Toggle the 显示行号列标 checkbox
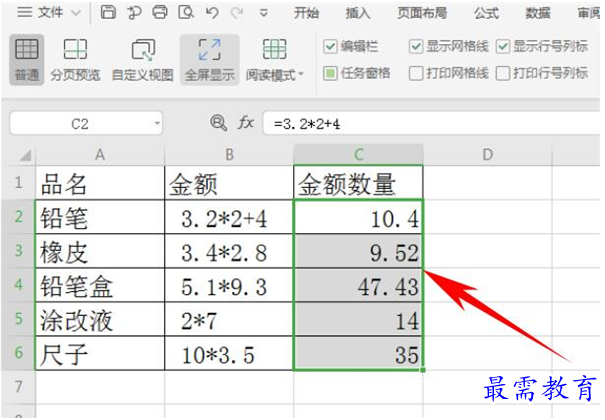Viewport: 605px width, 420px height. pyautogui.click(x=503, y=47)
